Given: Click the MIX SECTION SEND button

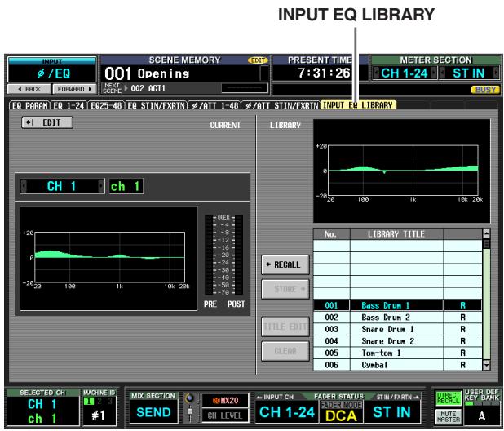Looking at the screenshot, I should click(x=153, y=412).
